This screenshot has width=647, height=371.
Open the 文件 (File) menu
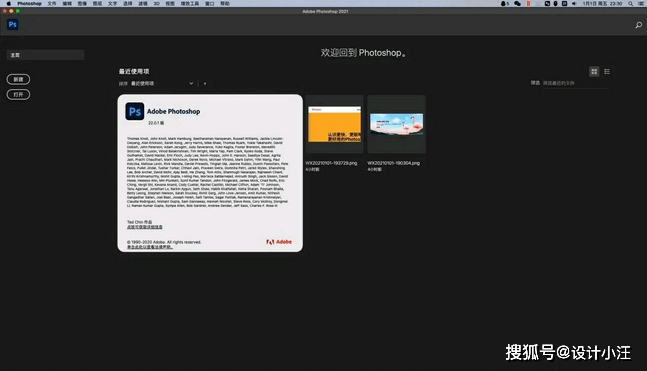click(52, 3)
